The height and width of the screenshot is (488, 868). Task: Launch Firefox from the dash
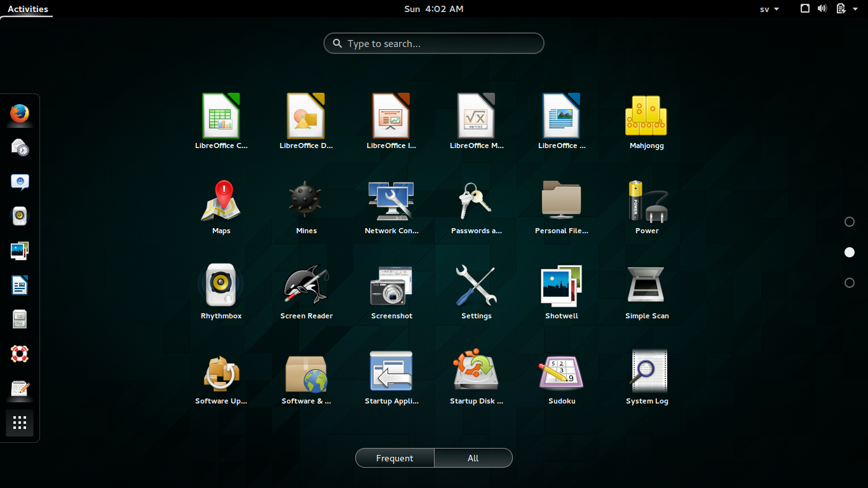tap(20, 114)
